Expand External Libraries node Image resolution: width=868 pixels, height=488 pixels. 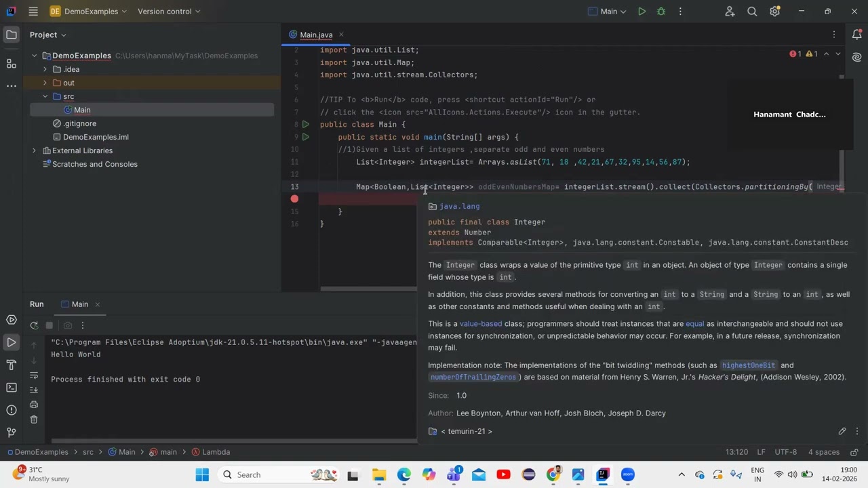tap(34, 150)
